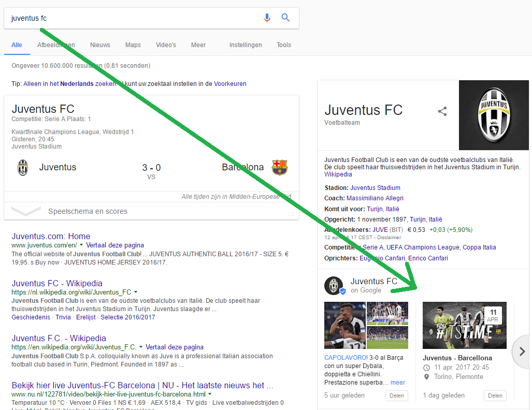Click inside the search input field
532x410 pixels.
pos(130,17)
